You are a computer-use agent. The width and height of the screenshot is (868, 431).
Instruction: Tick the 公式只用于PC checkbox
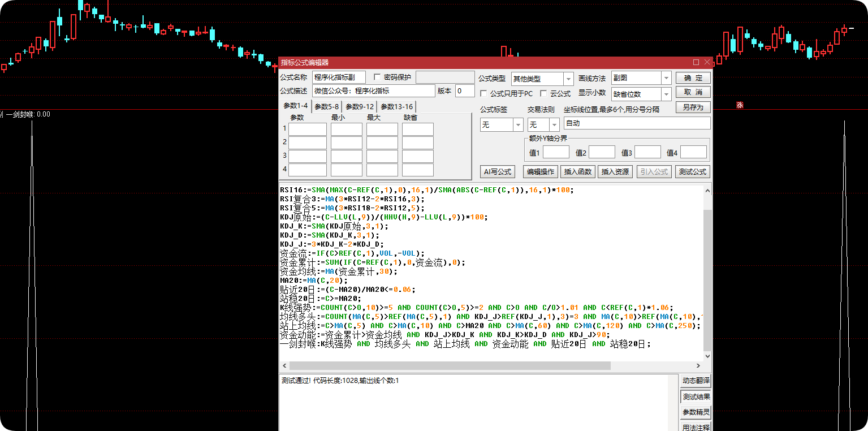pos(483,93)
